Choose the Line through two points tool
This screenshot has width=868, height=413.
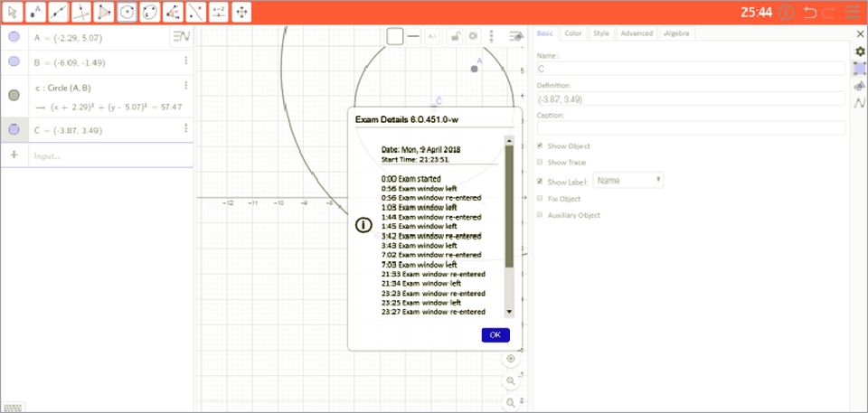coord(58,13)
